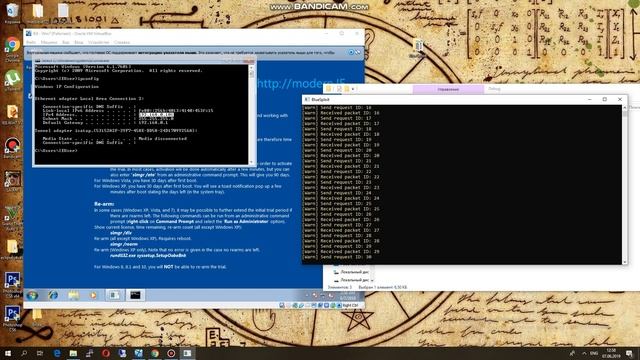Open the VirtualBox Файл menu
640x360 pixels.
tap(31, 42)
